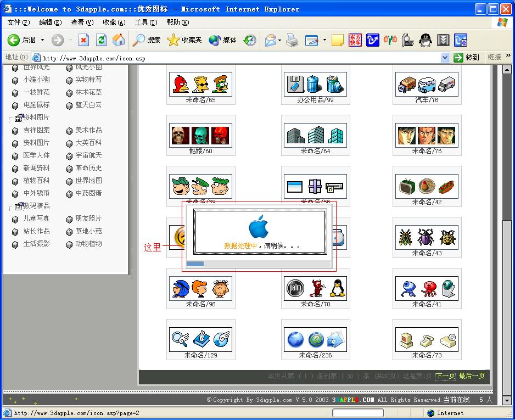
Task: Open the History clock icon
Action: click(x=250, y=40)
